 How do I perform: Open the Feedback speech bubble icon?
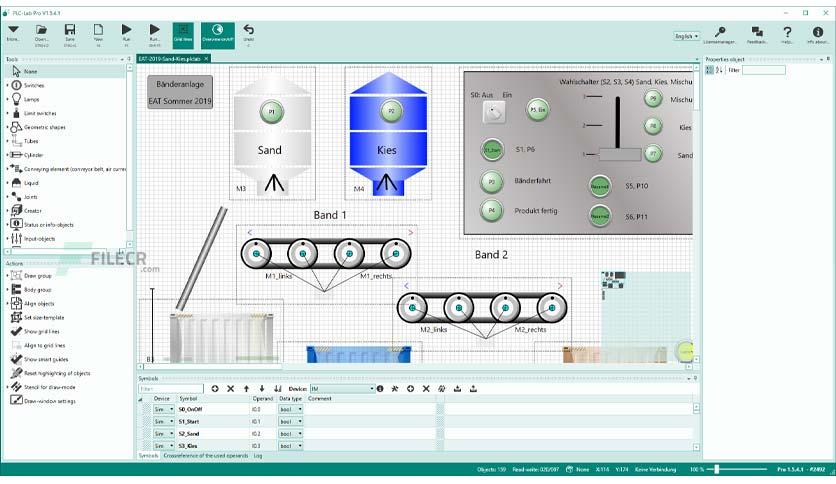[757, 32]
